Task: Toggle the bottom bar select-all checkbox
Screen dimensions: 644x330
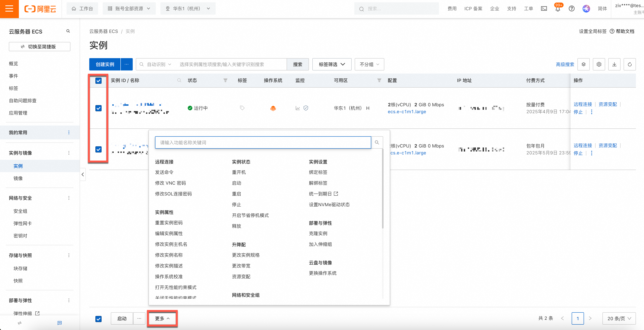Action: click(x=98, y=319)
